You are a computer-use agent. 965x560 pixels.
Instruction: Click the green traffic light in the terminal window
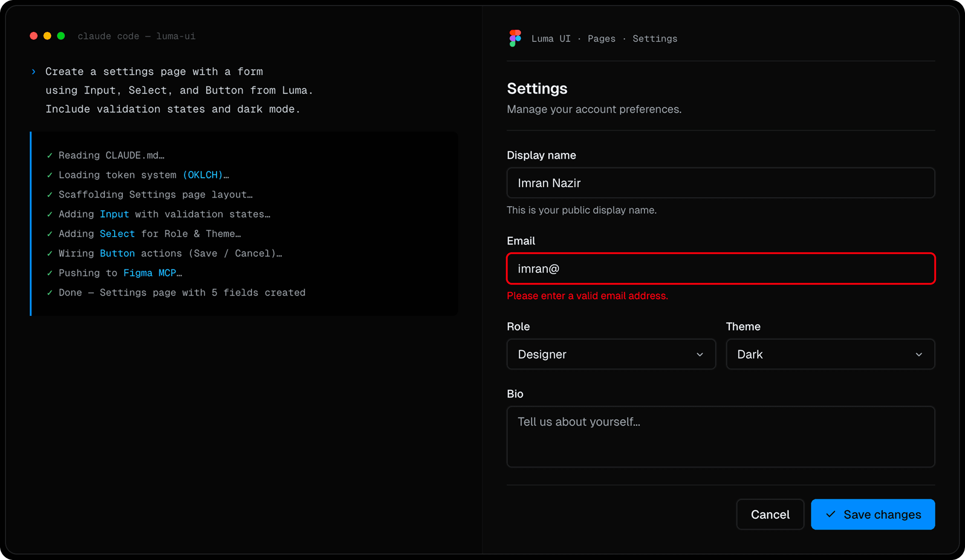(x=62, y=36)
